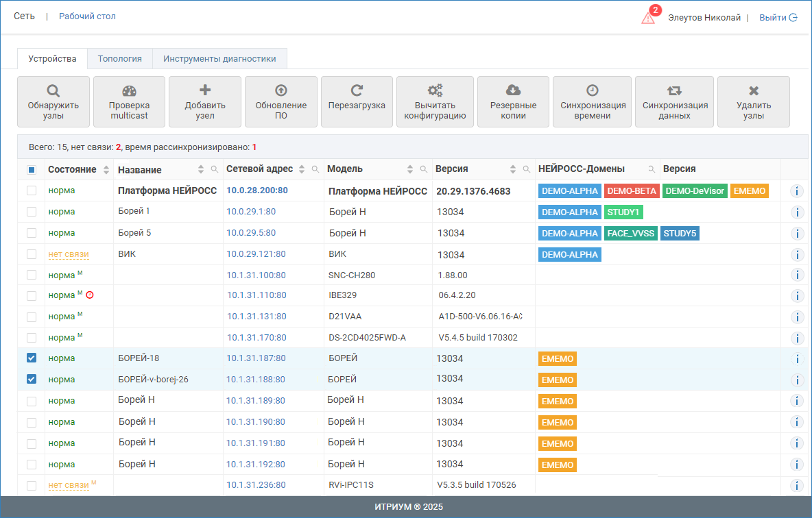The width and height of the screenshot is (812, 518).
Task: Start Обновление ПО from toolbar
Action: [281, 102]
